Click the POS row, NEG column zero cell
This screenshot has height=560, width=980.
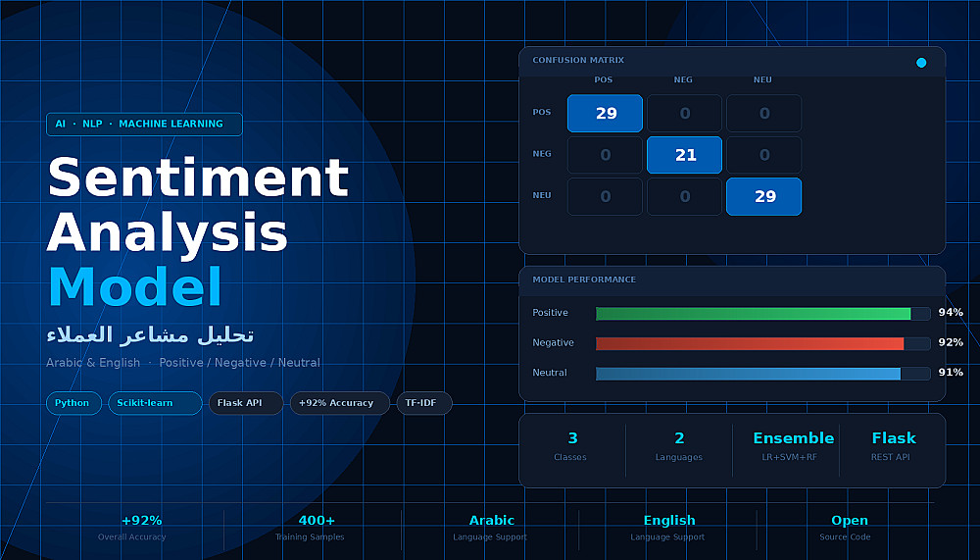pyautogui.click(x=684, y=113)
